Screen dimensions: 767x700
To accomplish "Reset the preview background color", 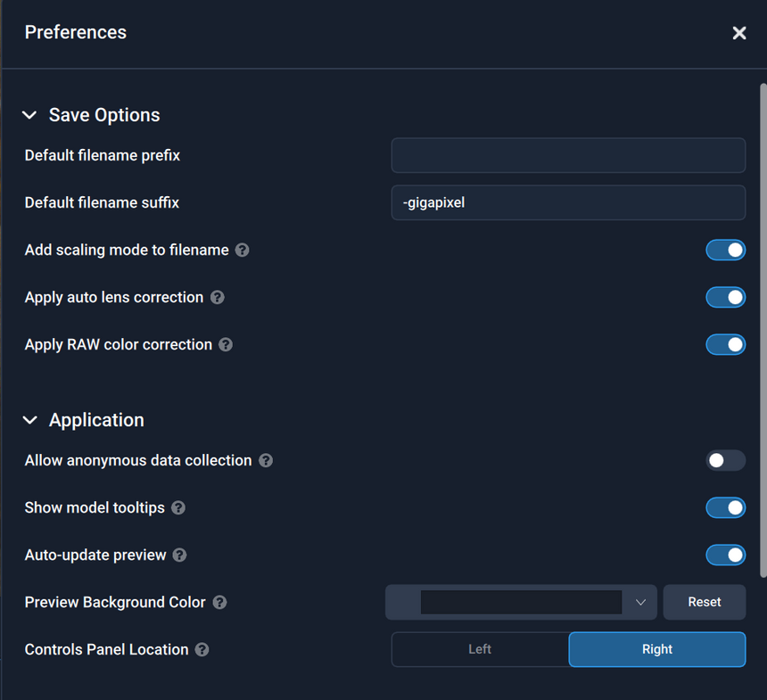I will tap(704, 603).
